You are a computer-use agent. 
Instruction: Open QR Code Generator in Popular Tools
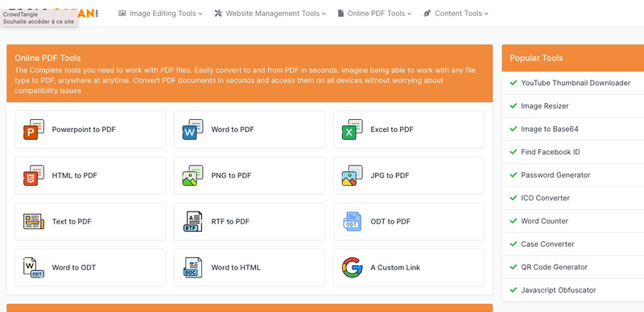coord(554,267)
